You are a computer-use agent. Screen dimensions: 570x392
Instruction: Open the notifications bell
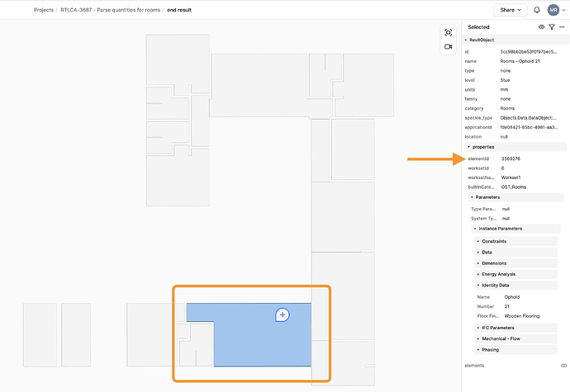pos(537,10)
